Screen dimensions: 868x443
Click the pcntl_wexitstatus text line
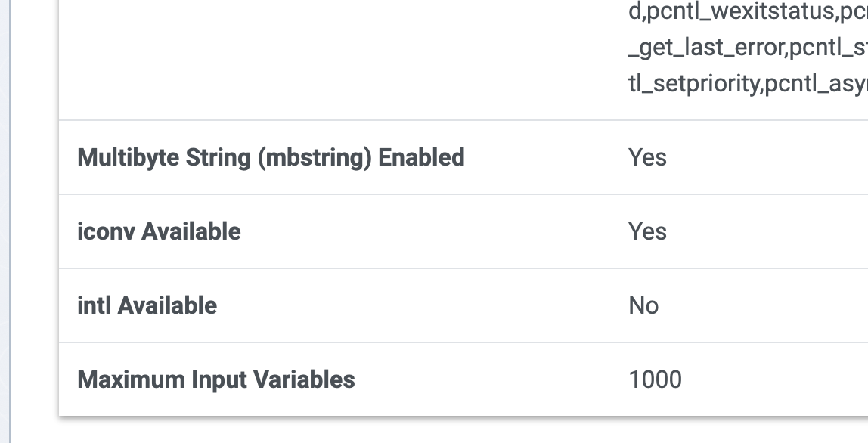point(748,11)
